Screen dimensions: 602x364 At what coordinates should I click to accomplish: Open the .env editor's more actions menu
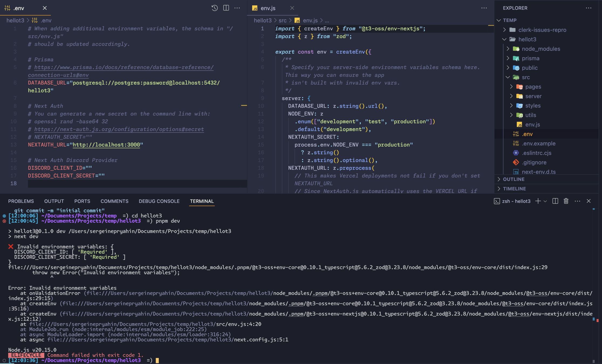coord(237,8)
